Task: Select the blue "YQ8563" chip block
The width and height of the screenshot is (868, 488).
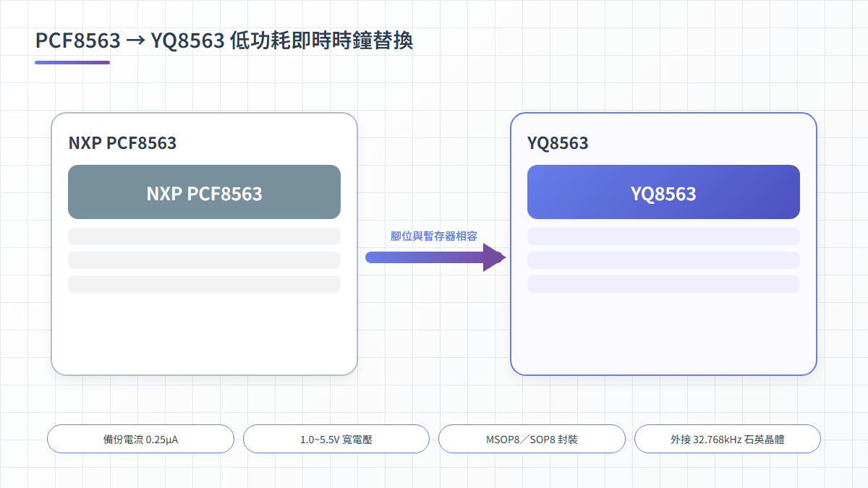Action: click(663, 192)
